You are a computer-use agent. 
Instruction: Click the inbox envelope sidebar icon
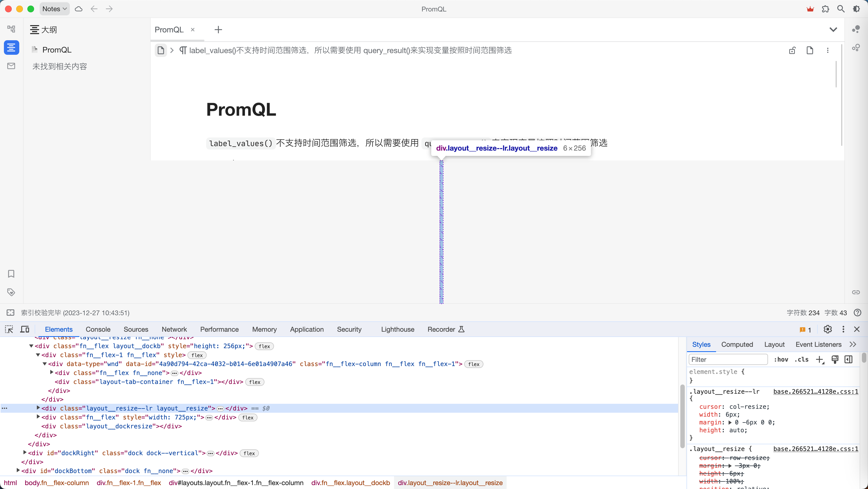pyautogui.click(x=11, y=66)
